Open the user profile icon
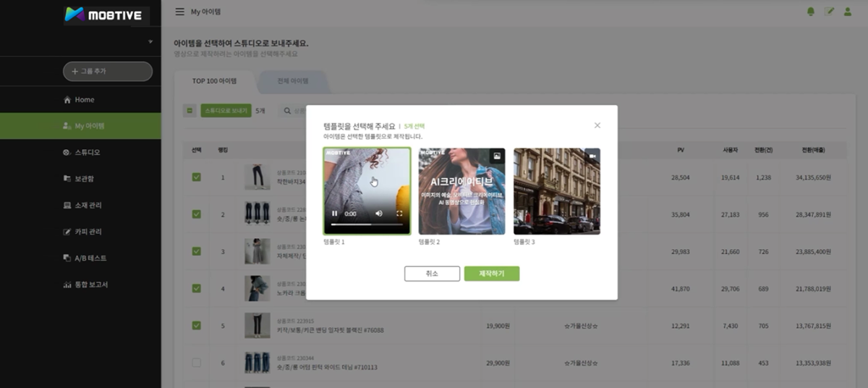 (848, 12)
